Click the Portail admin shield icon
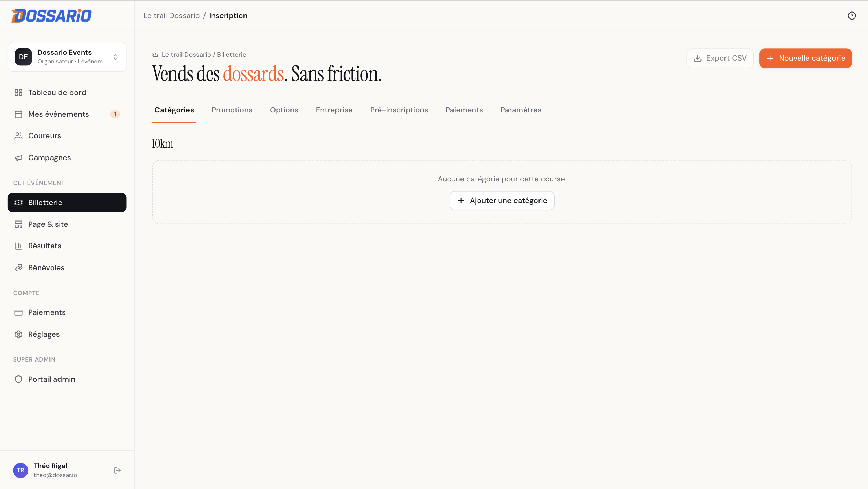This screenshot has height=489, width=868. pyautogui.click(x=18, y=379)
